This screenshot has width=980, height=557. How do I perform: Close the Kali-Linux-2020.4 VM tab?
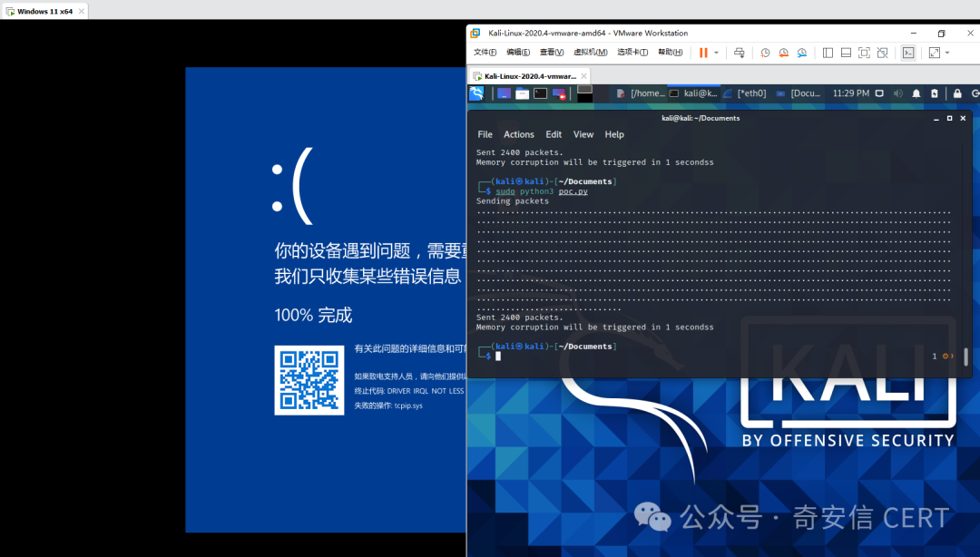pyautogui.click(x=583, y=76)
